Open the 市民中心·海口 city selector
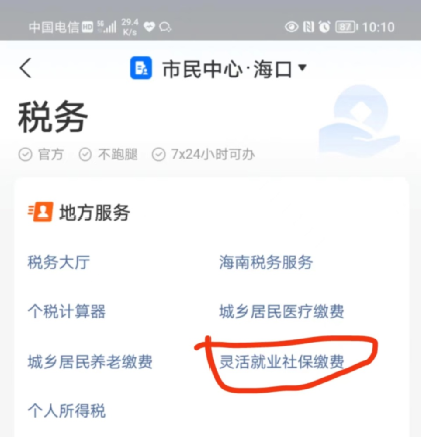421x437 pixels. (218, 69)
